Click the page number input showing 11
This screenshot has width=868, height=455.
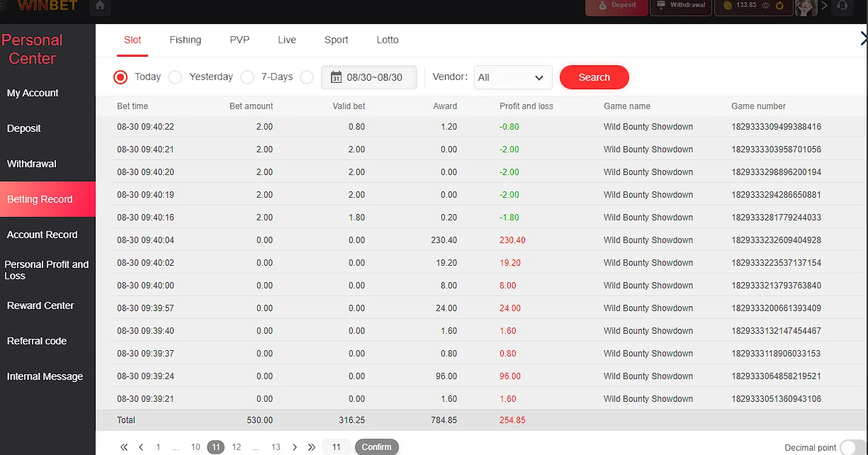(337, 447)
